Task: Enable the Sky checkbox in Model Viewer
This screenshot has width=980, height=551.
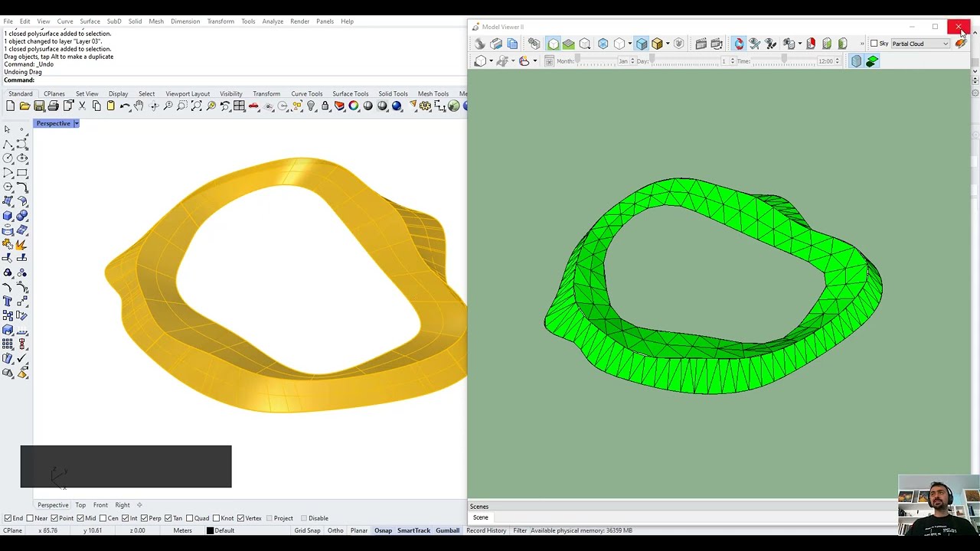Action: pyautogui.click(x=874, y=44)
